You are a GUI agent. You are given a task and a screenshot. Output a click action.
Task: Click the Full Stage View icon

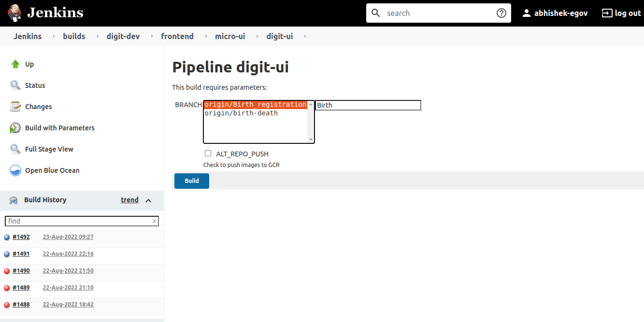pyautogui.click(x=15, y=149)
